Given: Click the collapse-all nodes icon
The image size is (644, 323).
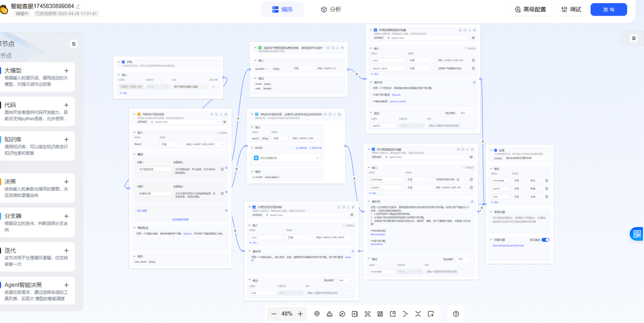Looking at the screenshot, I should 418,313.
